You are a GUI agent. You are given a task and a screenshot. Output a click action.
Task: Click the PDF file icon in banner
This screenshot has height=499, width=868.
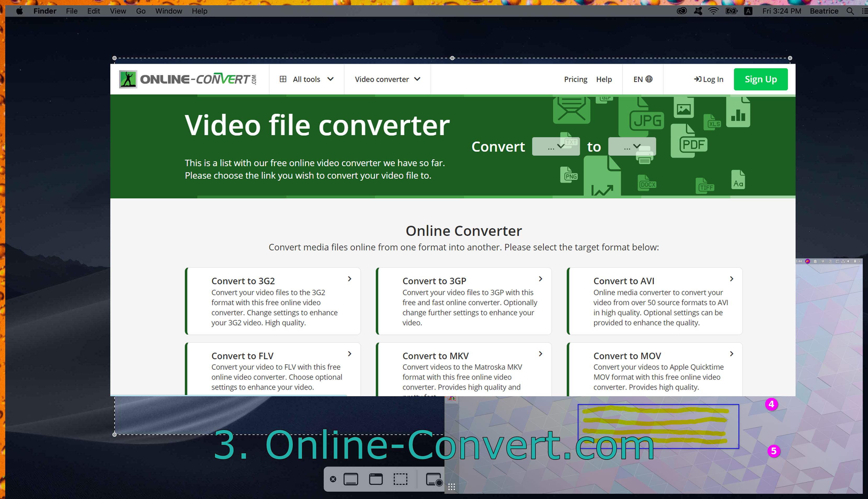click(x=689, y=141)
